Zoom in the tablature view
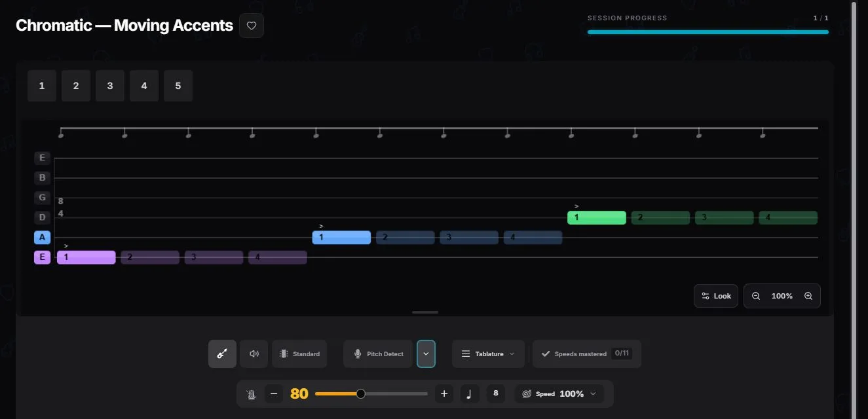 point(808,296)
